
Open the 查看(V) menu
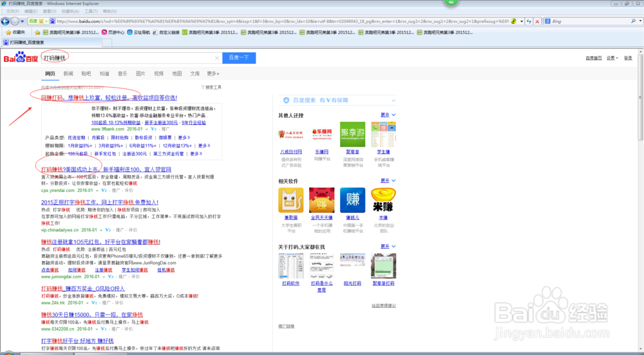click(x=50, y=12)
